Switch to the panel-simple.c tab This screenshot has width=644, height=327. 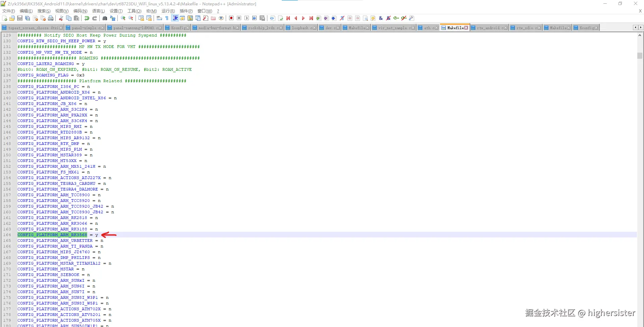coord(85,28)
